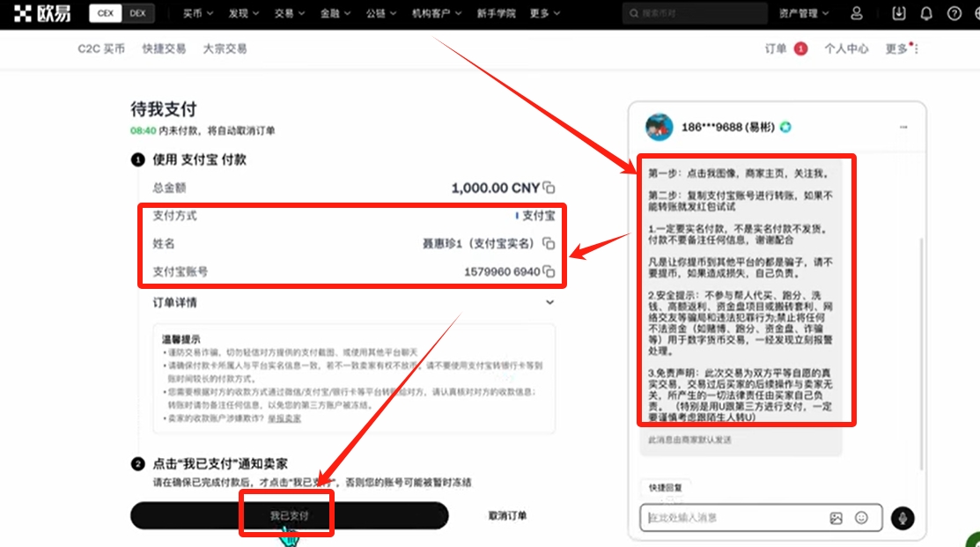Open the 公链 dropdown menu
980x547 pixels.
click(381, 13)
